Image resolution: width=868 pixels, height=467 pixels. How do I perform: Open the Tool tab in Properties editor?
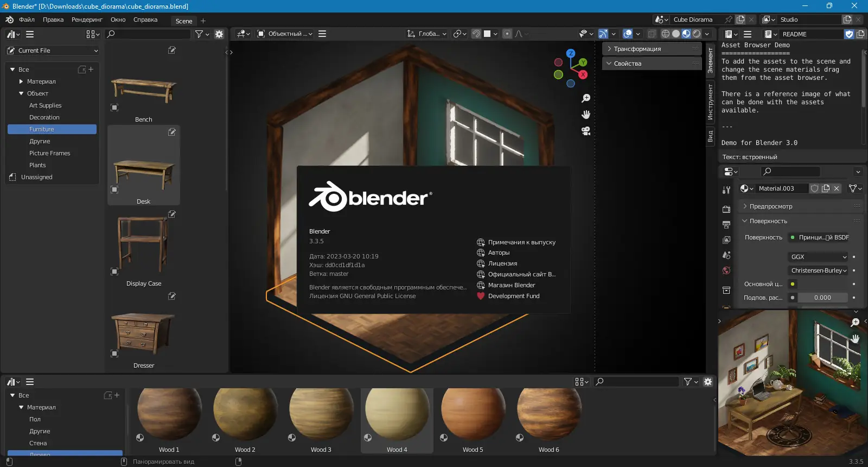click(x=726, y=190)
